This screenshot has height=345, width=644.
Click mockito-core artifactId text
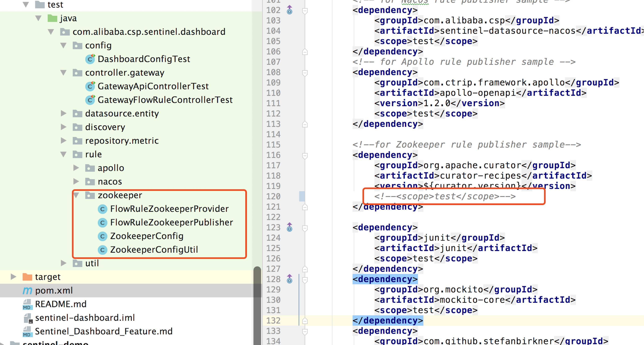pyautogui.click(x=472, y=300)
